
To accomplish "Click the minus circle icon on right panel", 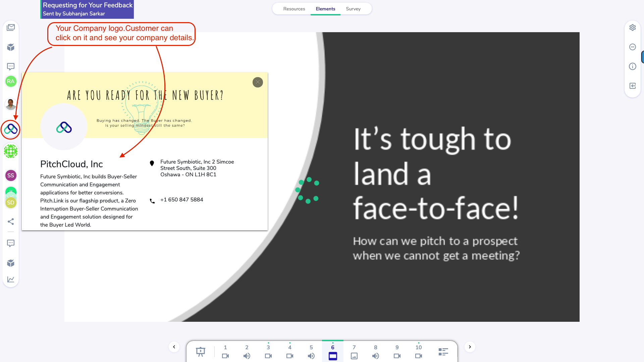I will pyautogui.click(x=633, y=47).
